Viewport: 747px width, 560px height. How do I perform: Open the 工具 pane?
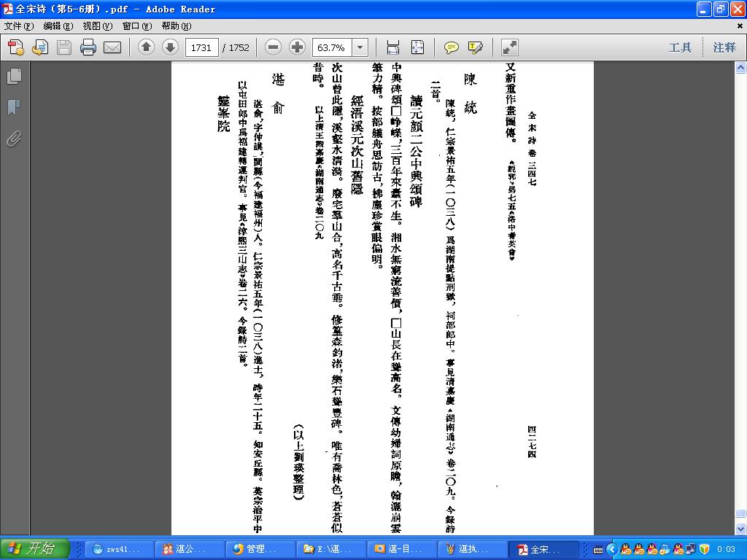click(680, 47)
